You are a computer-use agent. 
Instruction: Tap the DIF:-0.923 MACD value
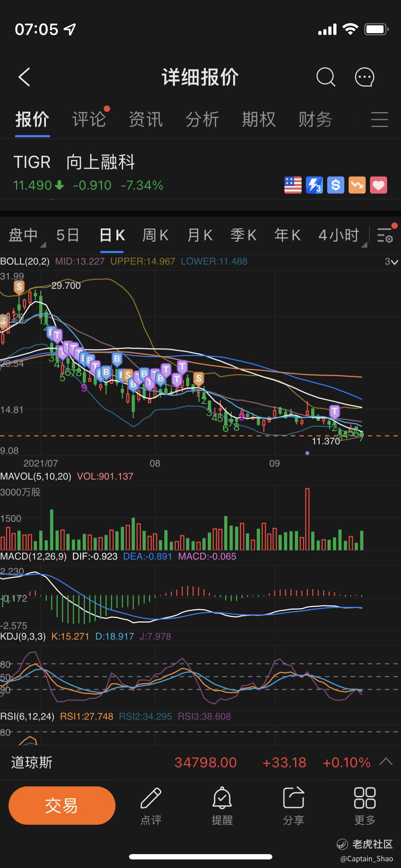tap(95, 557)
